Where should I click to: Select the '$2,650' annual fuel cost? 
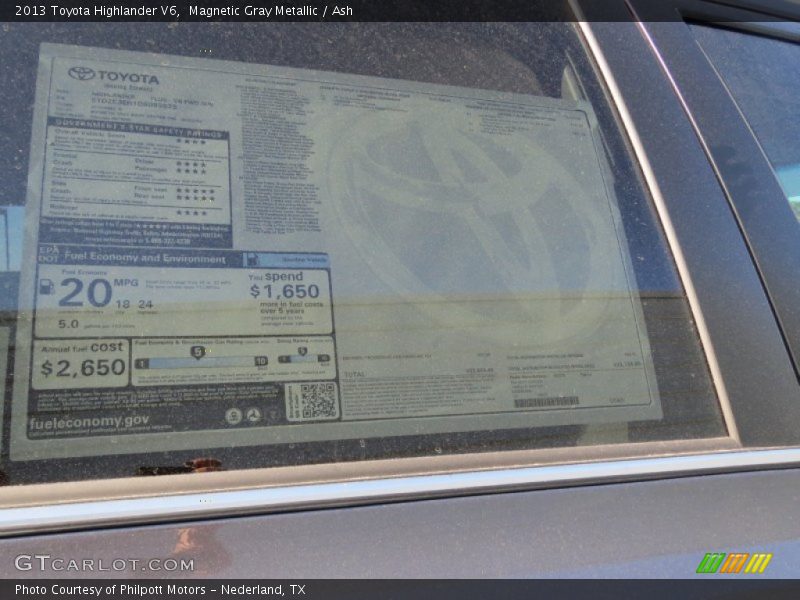pos(83,367)
